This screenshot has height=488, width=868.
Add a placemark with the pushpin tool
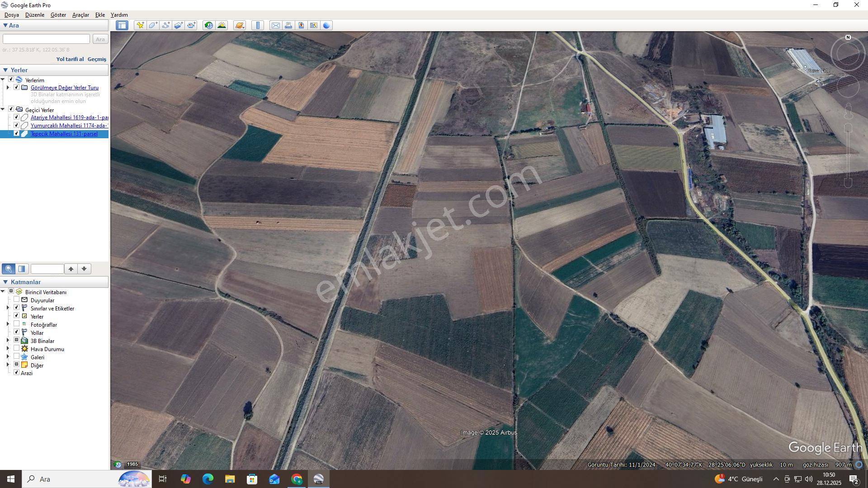click(140, 25)
